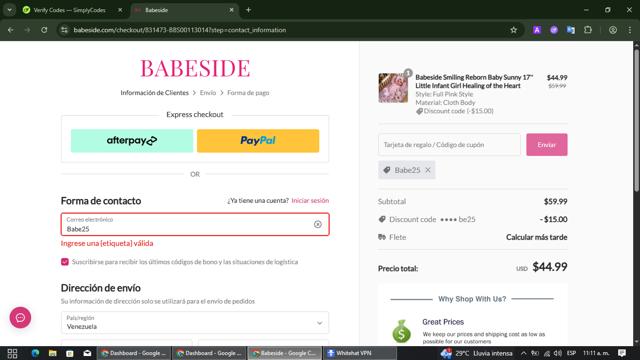Image resolution: width=640 pixels, height=360 pixels.
Task: Reload the Babeside checkout page
Action: pos(44,30)
